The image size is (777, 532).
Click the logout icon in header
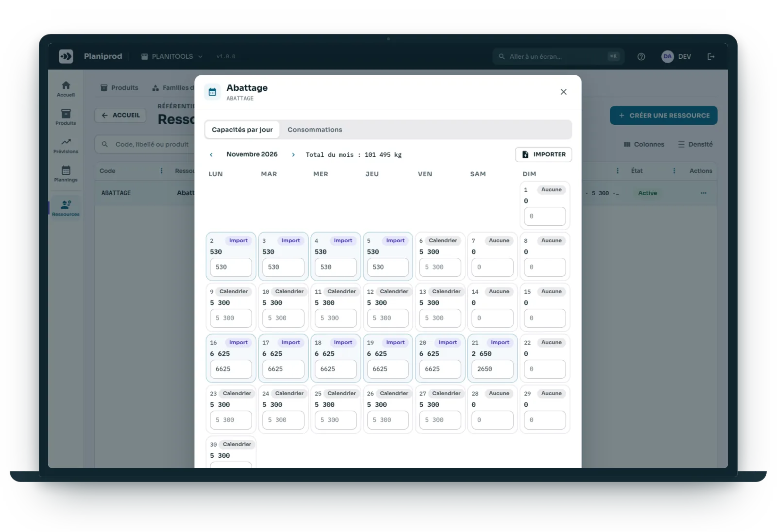(x=711, y=57)
